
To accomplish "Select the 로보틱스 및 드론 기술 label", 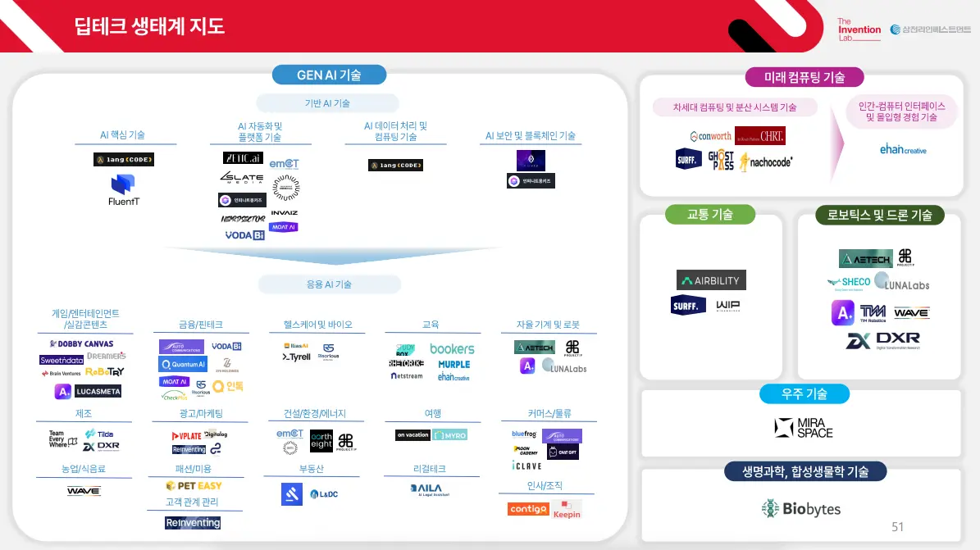I will (x=880, y=215).
